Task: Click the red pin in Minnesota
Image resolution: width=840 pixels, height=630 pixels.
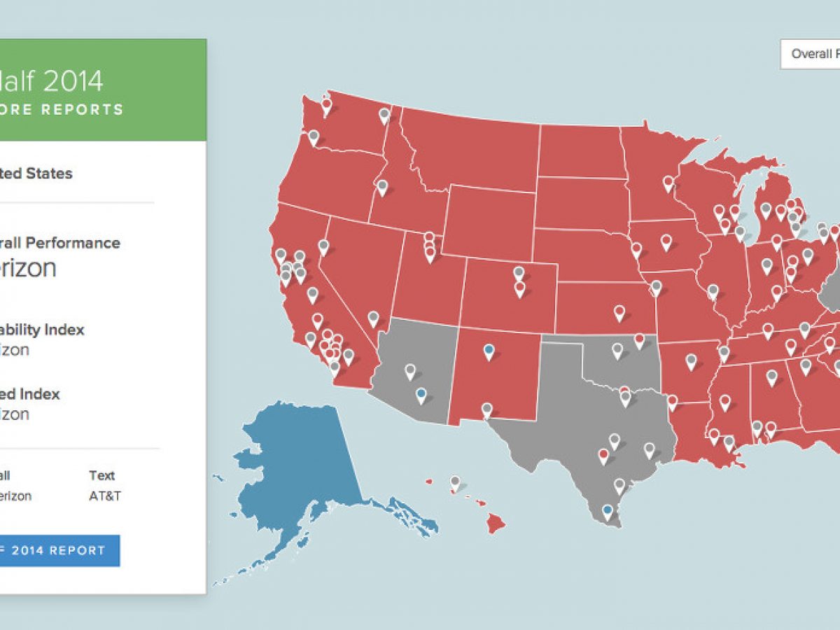Action: (668, 182)
